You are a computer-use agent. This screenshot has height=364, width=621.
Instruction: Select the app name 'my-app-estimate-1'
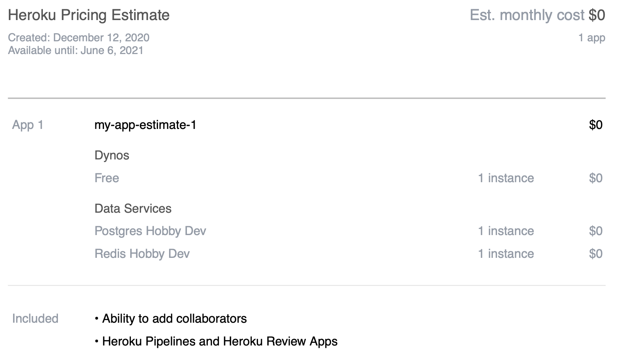(146, 125)
